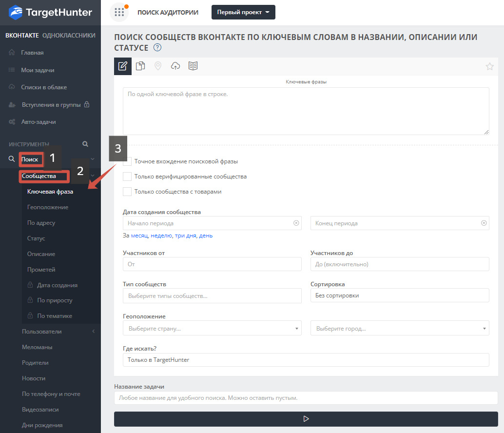Click the help question mark icon by title
Viewport: 504px width, 433px height.
click(x=157, y=48)
